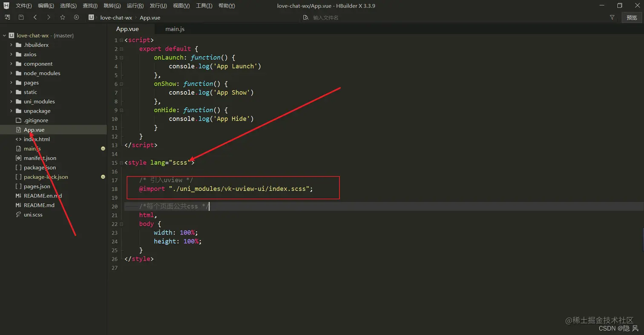
Task: Click the App.vue file icon in tree
Action: click(18, 130)
